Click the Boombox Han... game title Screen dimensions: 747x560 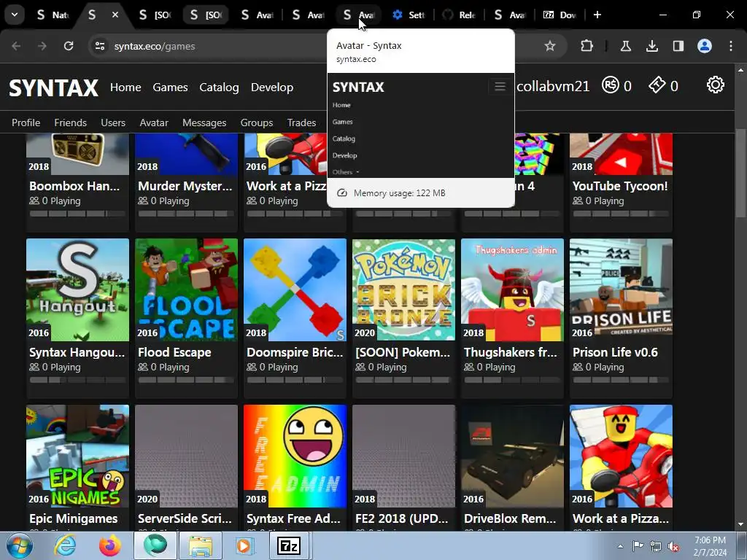pos(74,186)
